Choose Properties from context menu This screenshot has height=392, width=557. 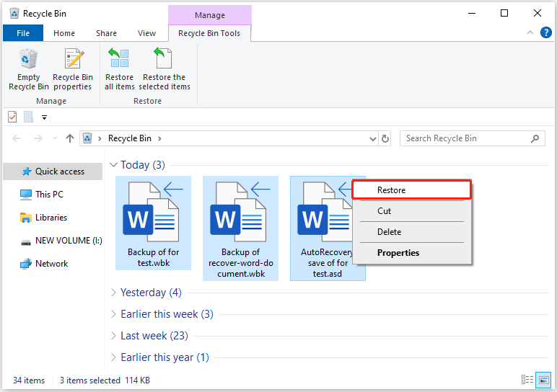[x=411, y=253]
